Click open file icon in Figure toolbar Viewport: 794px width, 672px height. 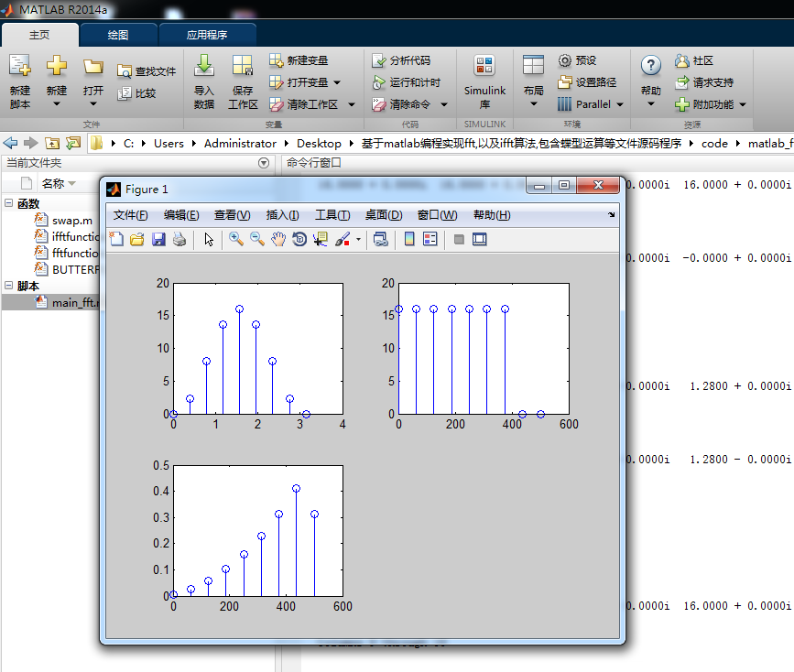pos(137,239)
